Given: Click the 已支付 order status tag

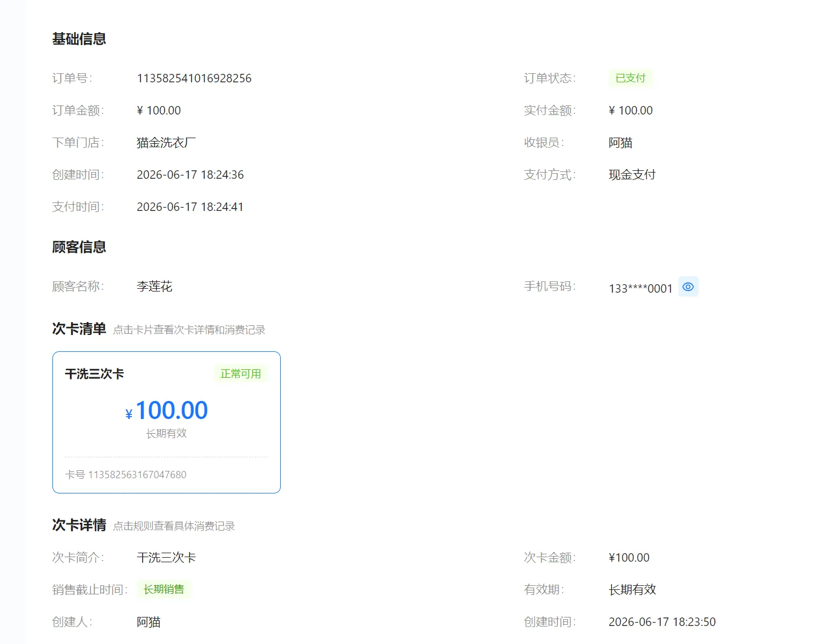Looking at the screenshot, I should click(630, 78).
